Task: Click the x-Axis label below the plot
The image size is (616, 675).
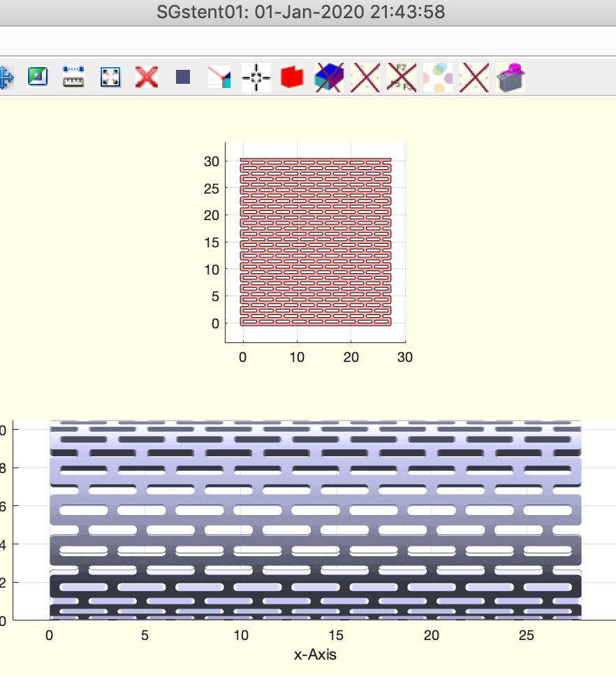Action: point(315,654)
